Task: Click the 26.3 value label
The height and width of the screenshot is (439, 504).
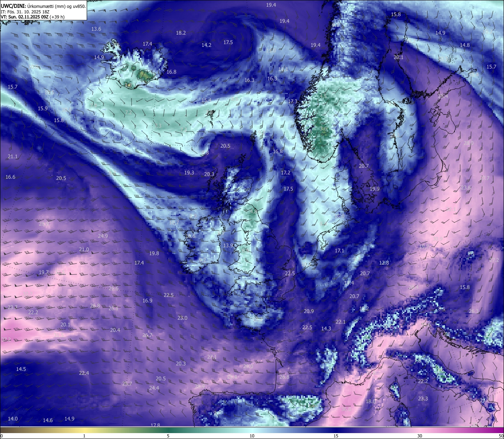Action: click(x=474, y=311)
